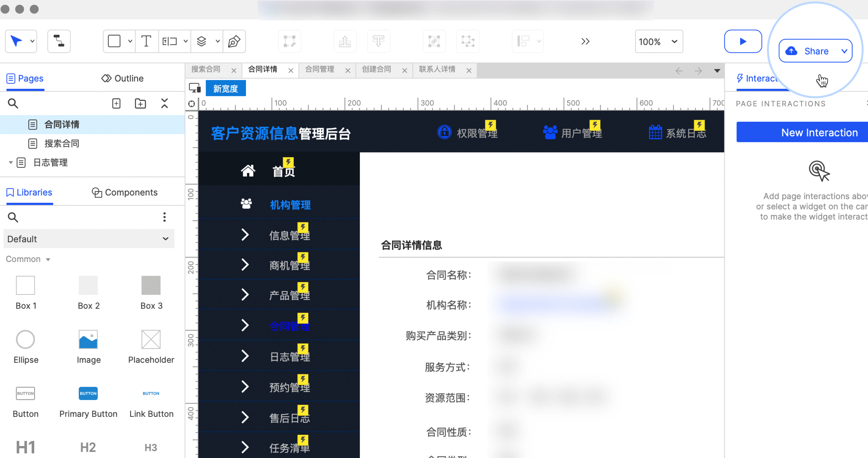This screenshot has height=458, width=868.
Task: Open the layers stack tool
Action: point(202,41)
